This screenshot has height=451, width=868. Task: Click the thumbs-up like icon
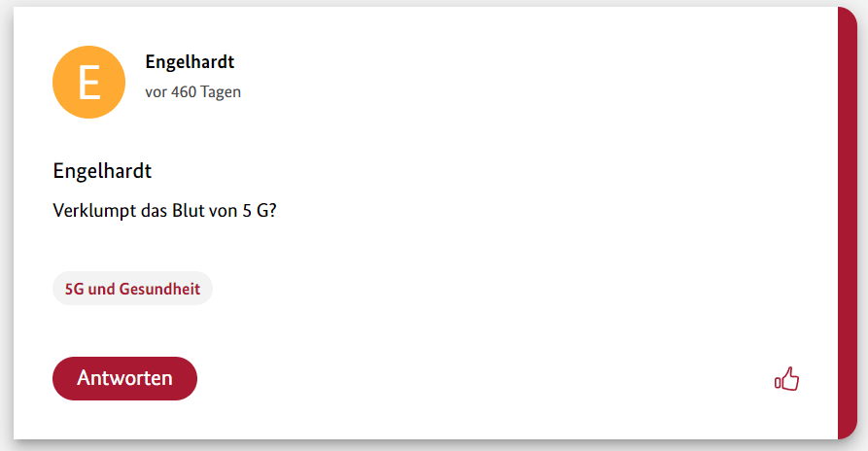pyautogui.click(x=786, y=379)
